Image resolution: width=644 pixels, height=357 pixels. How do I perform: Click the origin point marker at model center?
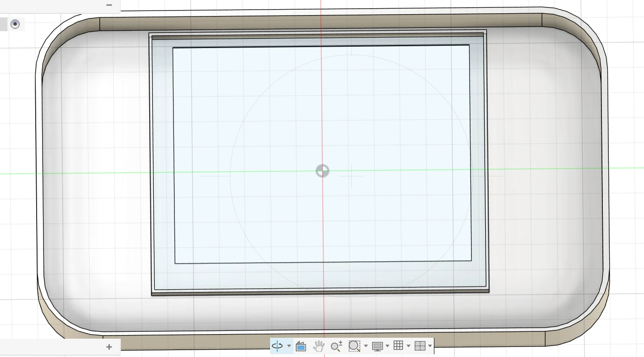tap(322, 171)
